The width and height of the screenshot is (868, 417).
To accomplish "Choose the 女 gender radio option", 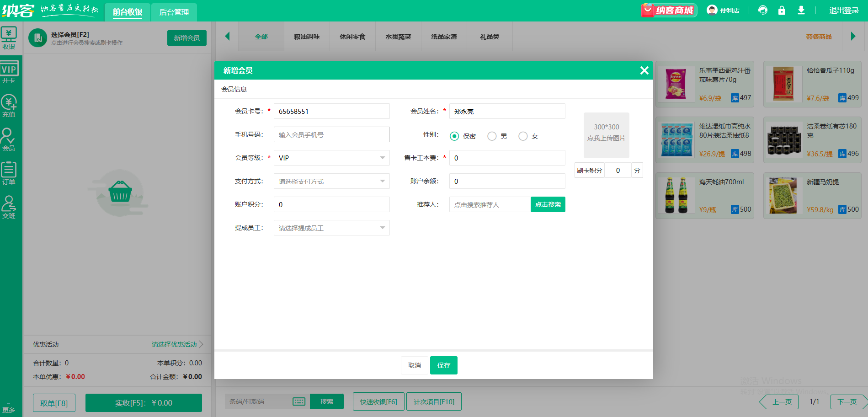I will [523, 136].
